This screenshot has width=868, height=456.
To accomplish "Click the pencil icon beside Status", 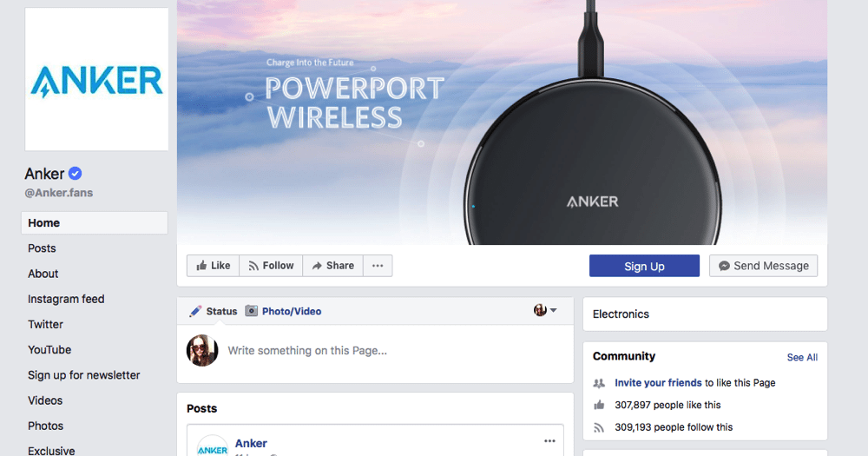I will click(x=194, y=312).
